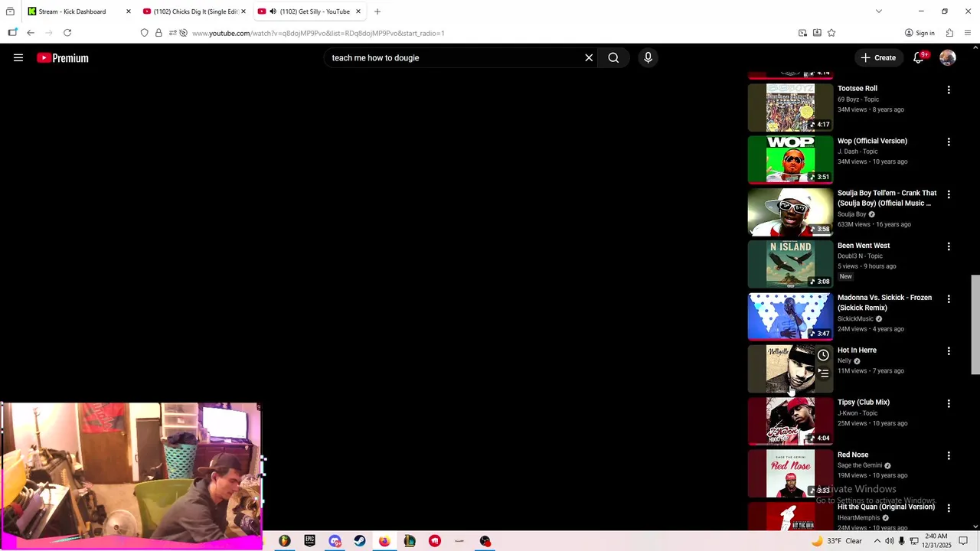Open options for Tootsee Roll
This screenshot has width=980, height=551.
pos(949,90)
